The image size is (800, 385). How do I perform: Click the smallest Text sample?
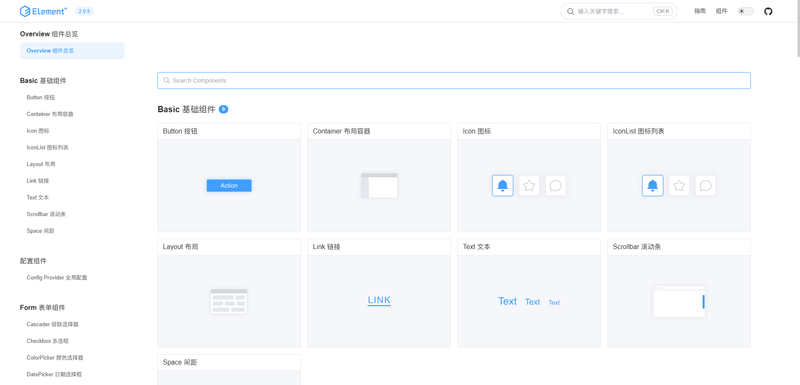point(554,302)
